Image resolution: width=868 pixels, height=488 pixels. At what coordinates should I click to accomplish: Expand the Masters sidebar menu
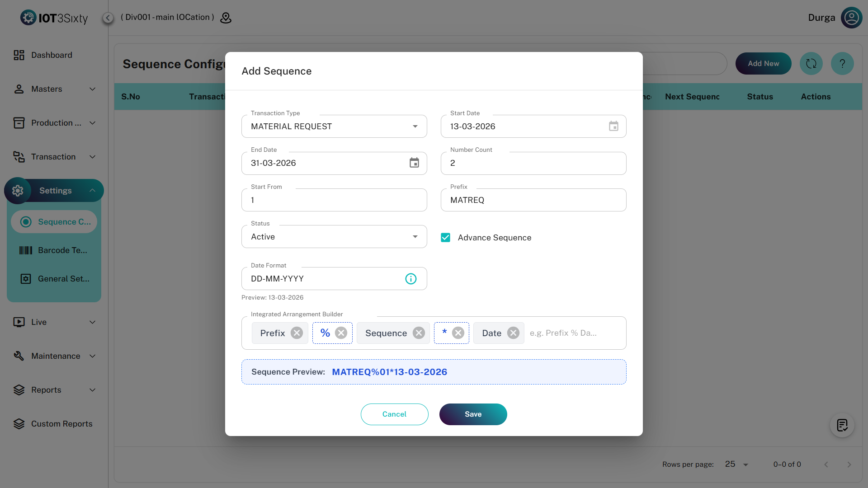54,89
